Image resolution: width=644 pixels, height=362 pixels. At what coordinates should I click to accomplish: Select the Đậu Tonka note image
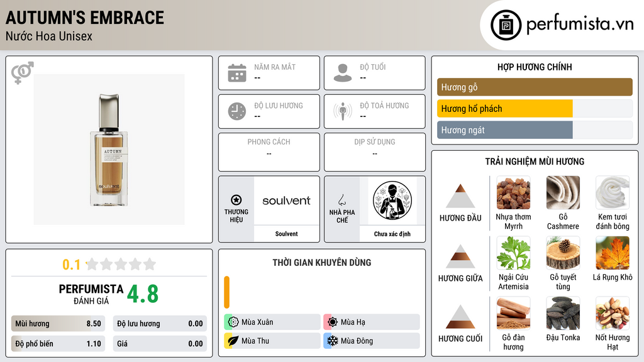click(x=563, y=314)
